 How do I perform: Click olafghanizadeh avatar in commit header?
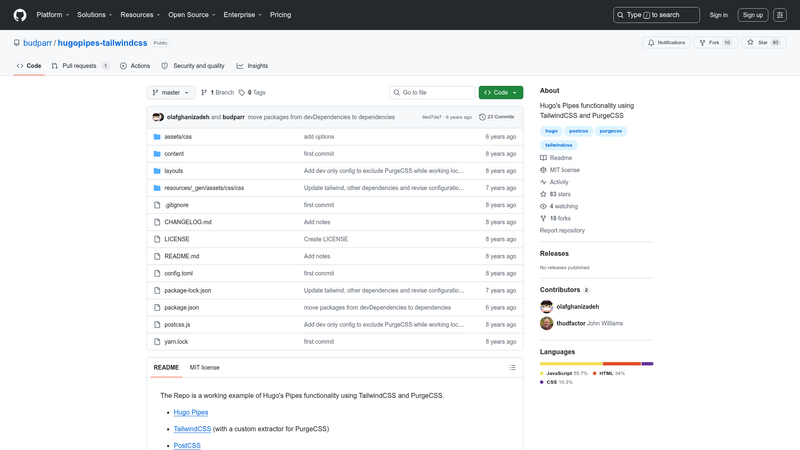(158, 117)
